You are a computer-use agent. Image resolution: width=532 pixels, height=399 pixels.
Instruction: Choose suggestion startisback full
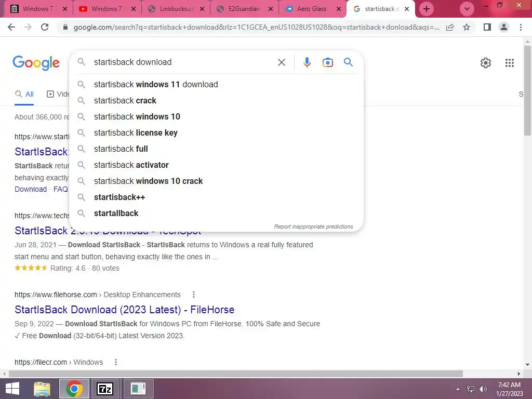[x=216, y=149]
